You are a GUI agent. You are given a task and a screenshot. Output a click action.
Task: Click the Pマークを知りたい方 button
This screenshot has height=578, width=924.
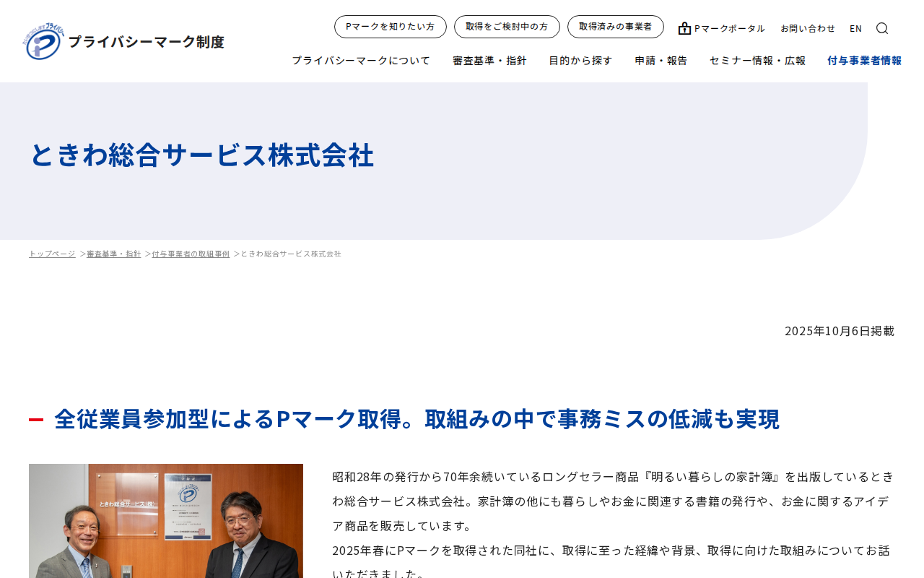391,27
